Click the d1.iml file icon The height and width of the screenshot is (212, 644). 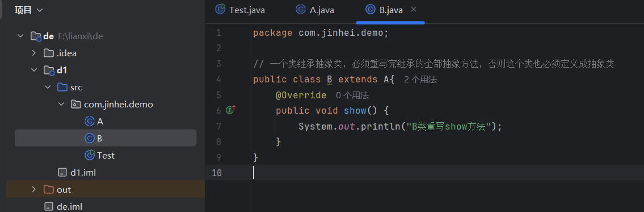point(62,172)
